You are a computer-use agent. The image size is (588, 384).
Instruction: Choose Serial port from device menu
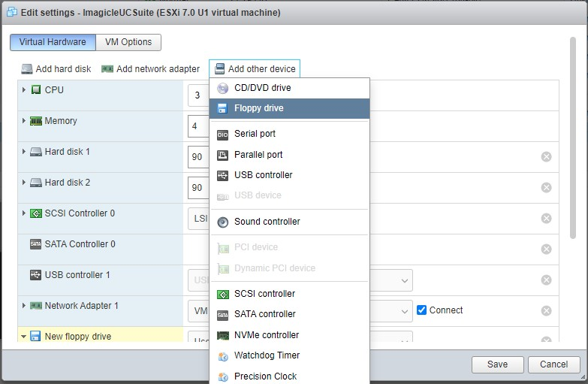(255, 134)
